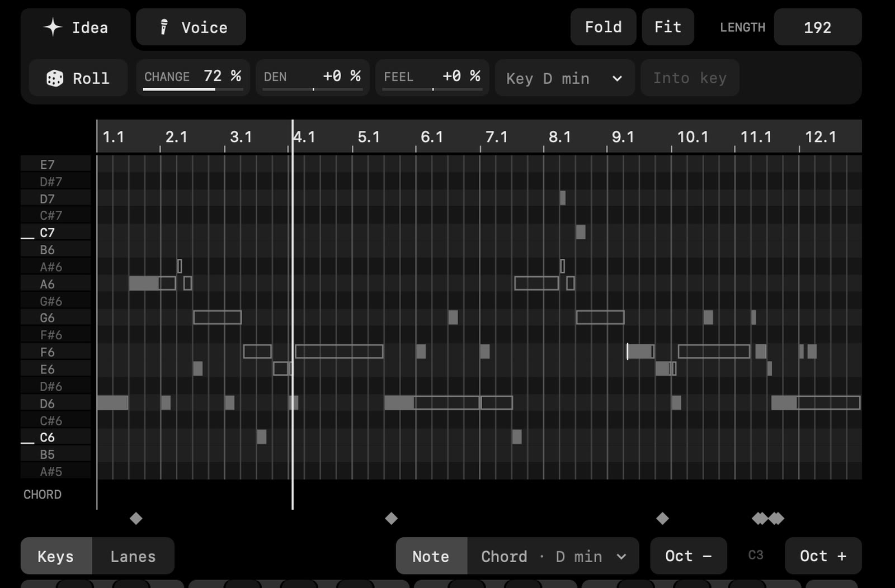Select Note input mode
The width and height of the screenshot is (895, 588).
coord(431,556)
